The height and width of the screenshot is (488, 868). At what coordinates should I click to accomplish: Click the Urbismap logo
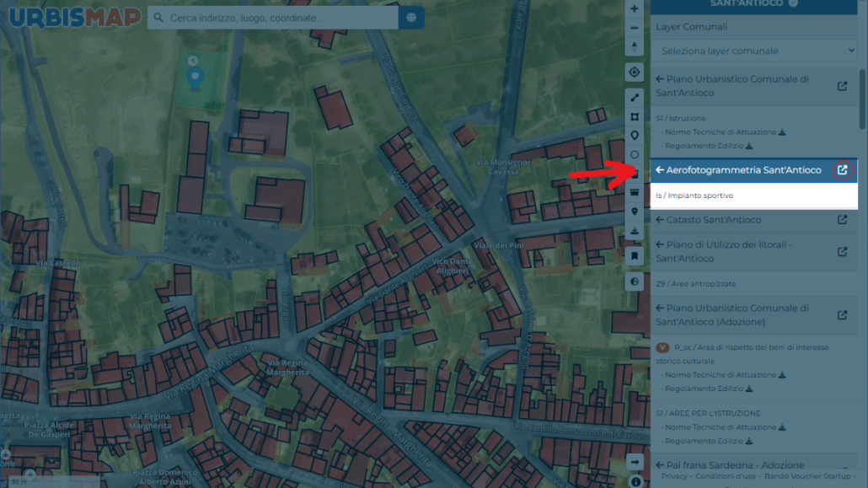(75, 18)
